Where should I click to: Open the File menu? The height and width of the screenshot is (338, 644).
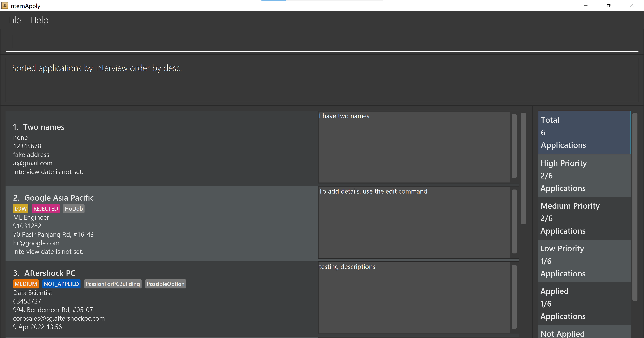coord(14,20)
